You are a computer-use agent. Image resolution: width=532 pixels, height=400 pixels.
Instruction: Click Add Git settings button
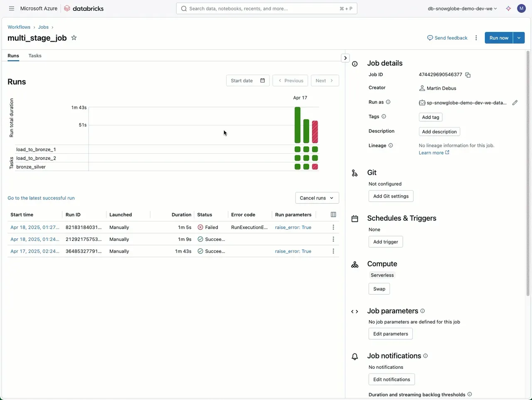(x=391, y=196)
